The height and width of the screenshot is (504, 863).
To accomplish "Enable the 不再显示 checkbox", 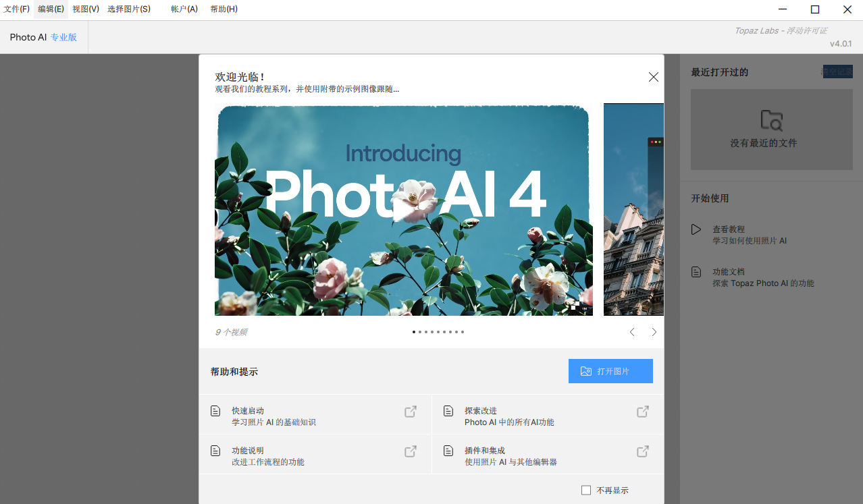I will pos(586,491).
